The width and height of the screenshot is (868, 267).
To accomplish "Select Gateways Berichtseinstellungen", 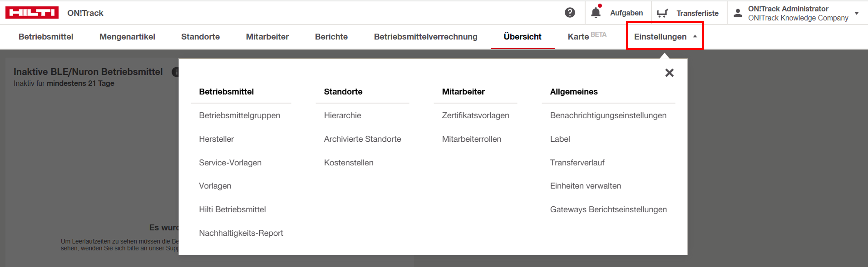I will click(608, 209).
